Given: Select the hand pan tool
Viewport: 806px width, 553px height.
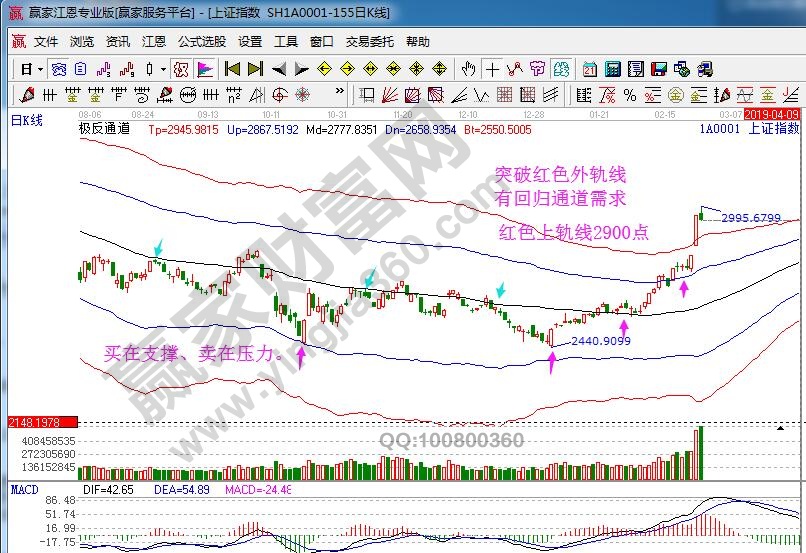Looking at the screenshot, I should [467, 69].
